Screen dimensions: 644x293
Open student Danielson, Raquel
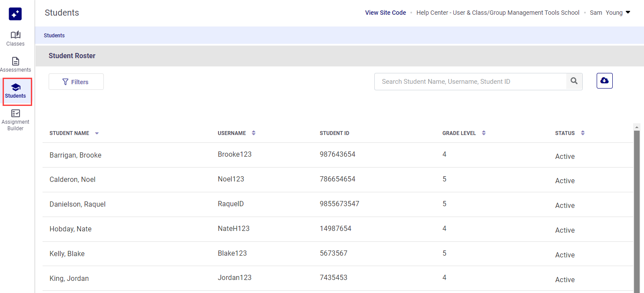78,204
